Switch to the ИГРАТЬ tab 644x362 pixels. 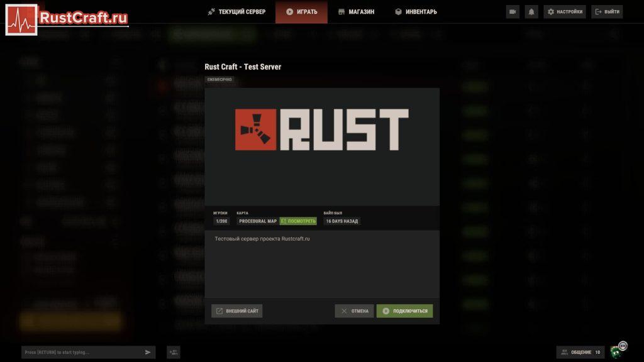[301, 12]
